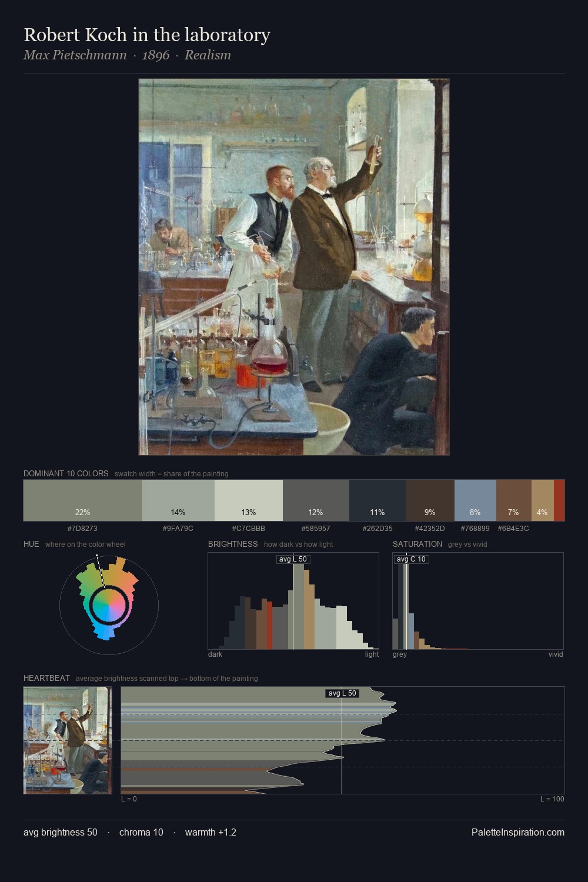
Task: Click the 'grey vs vivid' caption
Action: point(467,544)
